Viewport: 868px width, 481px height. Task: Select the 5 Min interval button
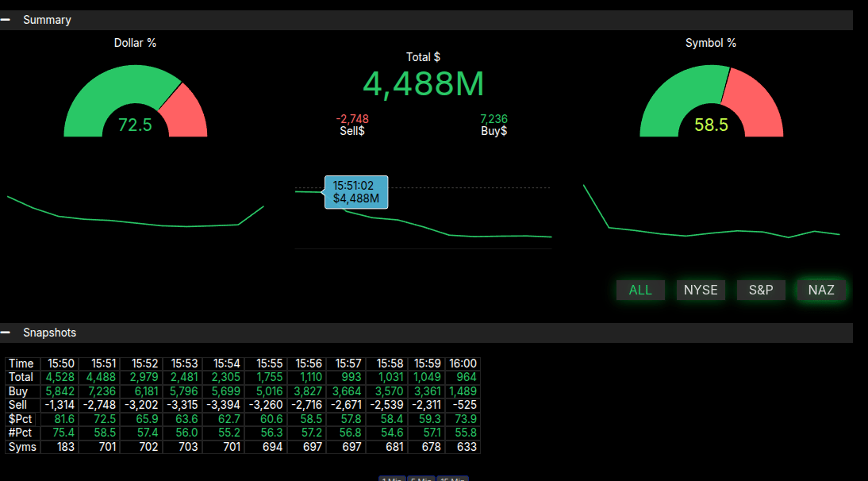[421, 479]
